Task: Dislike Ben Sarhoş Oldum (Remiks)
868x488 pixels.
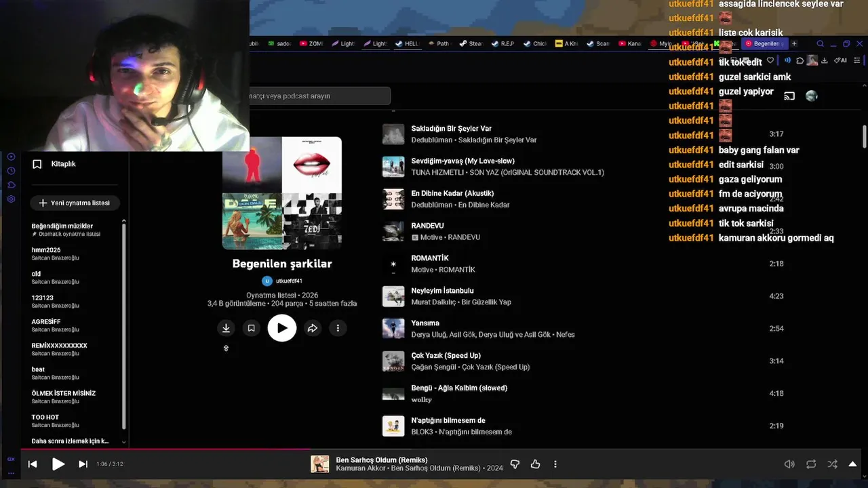Action: tap(515, 464)
